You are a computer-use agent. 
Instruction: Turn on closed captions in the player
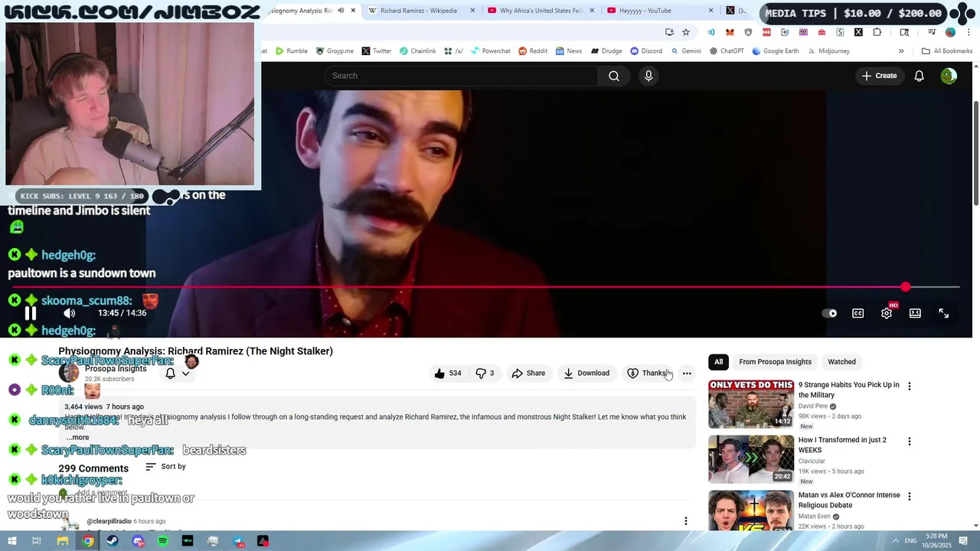pyautogui.click(x=858, y=313)
